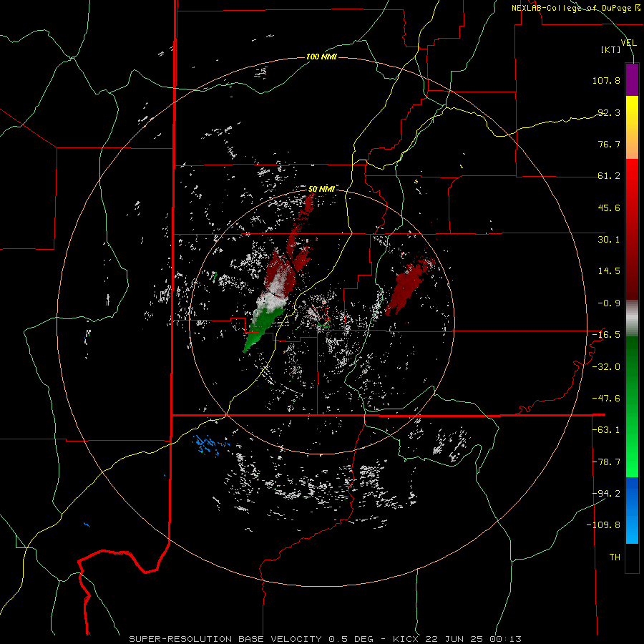Click the -32.0 velocity scale value
This screenshot has height=644, width=644.
(x=606, y=367)
